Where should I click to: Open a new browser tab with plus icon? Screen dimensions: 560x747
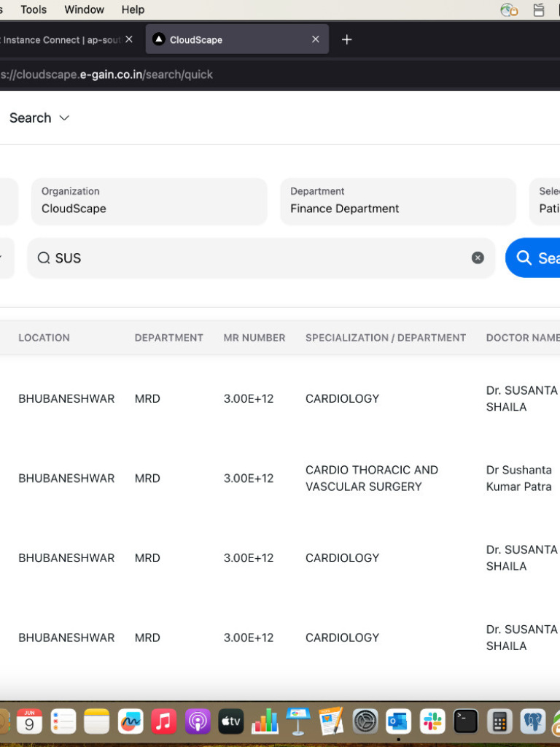pyautogui.click(x=346, y=39)
